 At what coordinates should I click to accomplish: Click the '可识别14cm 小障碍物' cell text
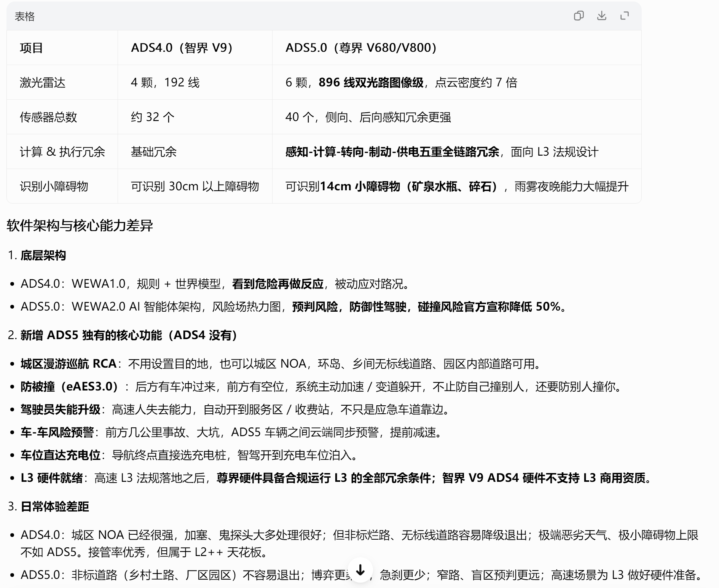(x=343, y=186)
